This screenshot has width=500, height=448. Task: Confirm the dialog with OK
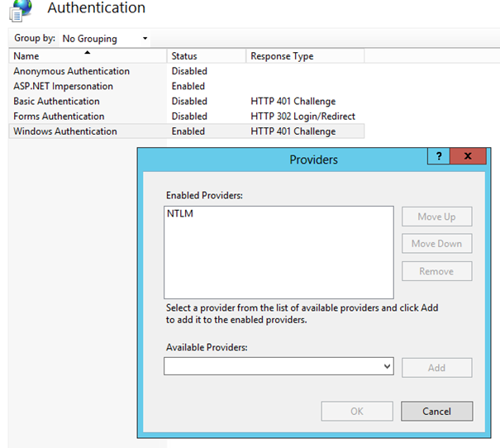[357, 412]
